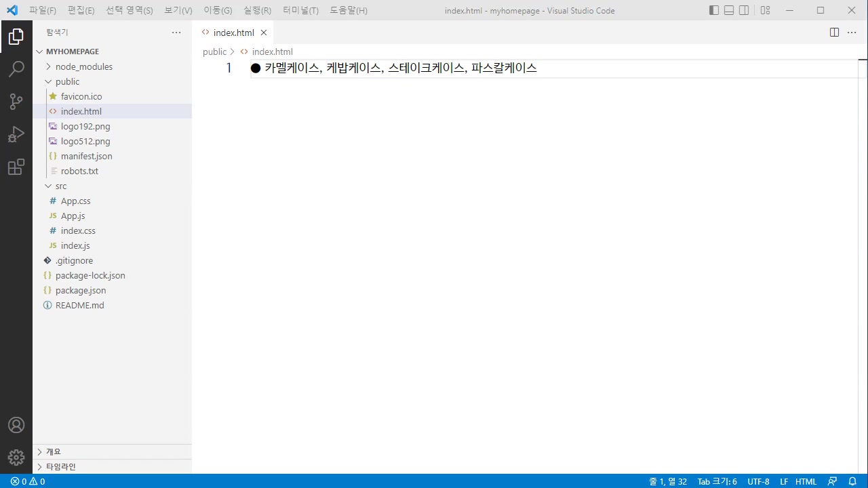The width and height of the screenshot is (868, 488).
Task: Open the editor more actions menu
Action: tap(852, 32)
